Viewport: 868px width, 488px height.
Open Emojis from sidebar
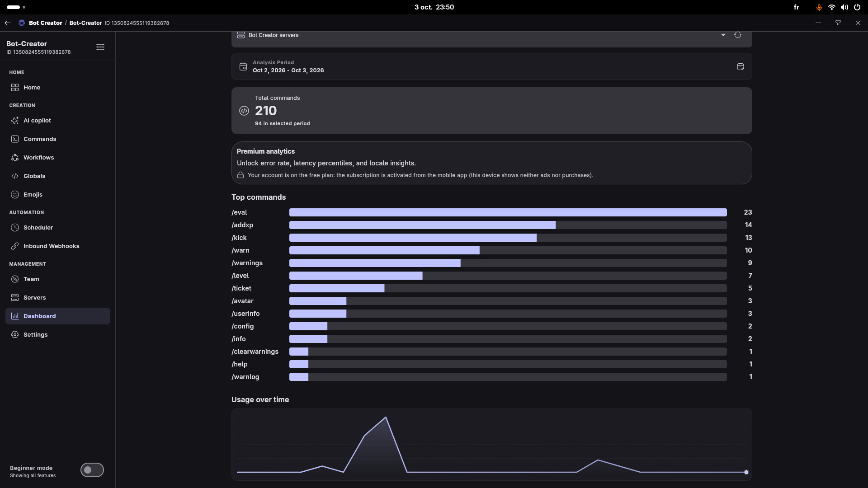coord(58,195)
